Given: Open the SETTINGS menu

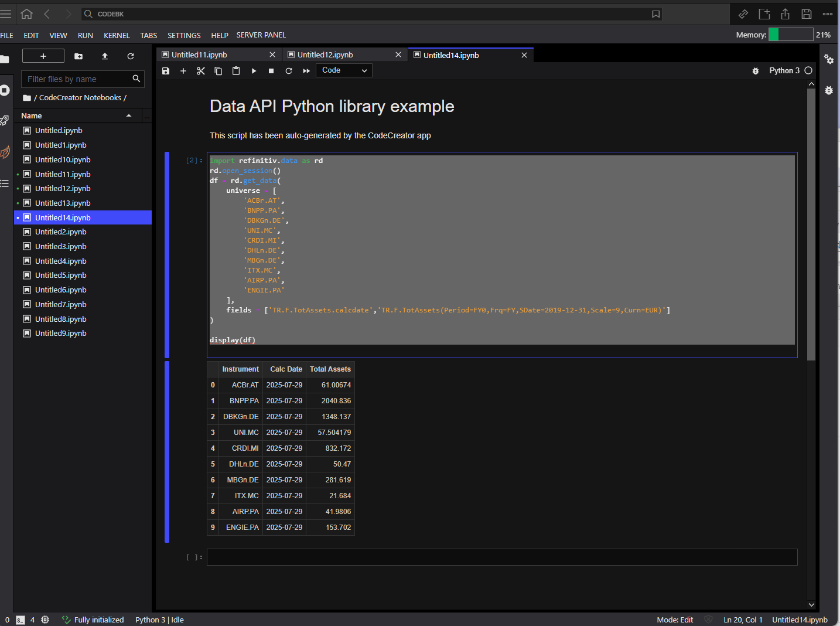Looking at the screenshot, I should (184, 35).
